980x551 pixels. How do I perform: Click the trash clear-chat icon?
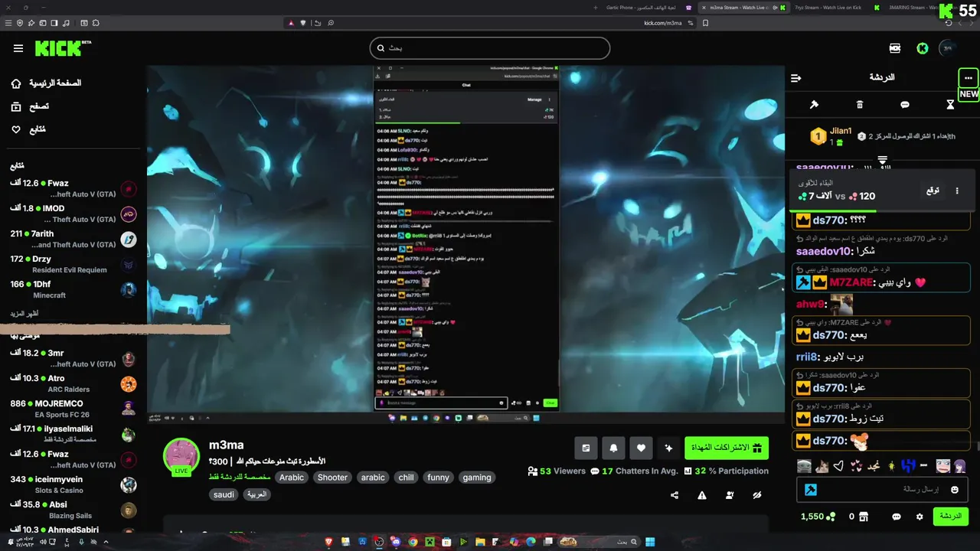(860, 105)
